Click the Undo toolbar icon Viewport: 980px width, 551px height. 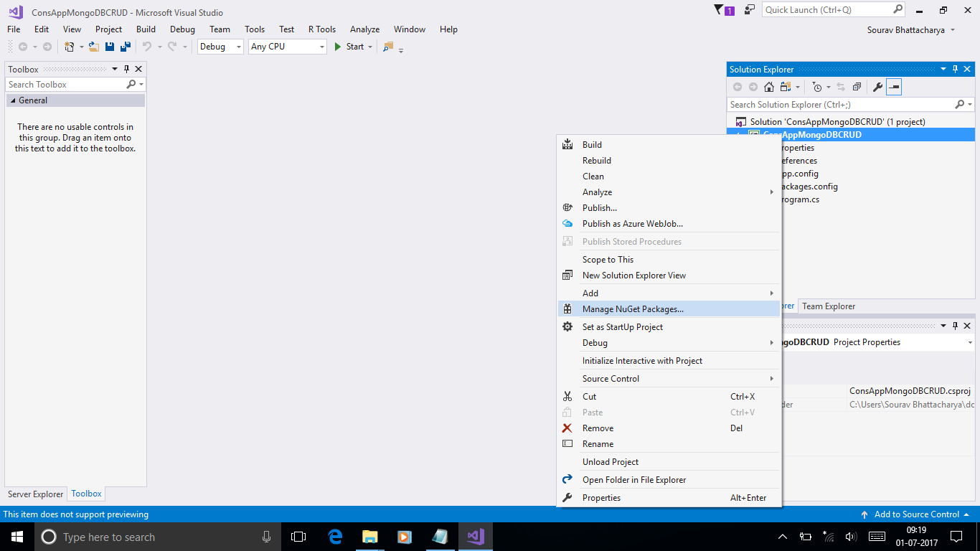pyautogui.click(x=146, y=47)
